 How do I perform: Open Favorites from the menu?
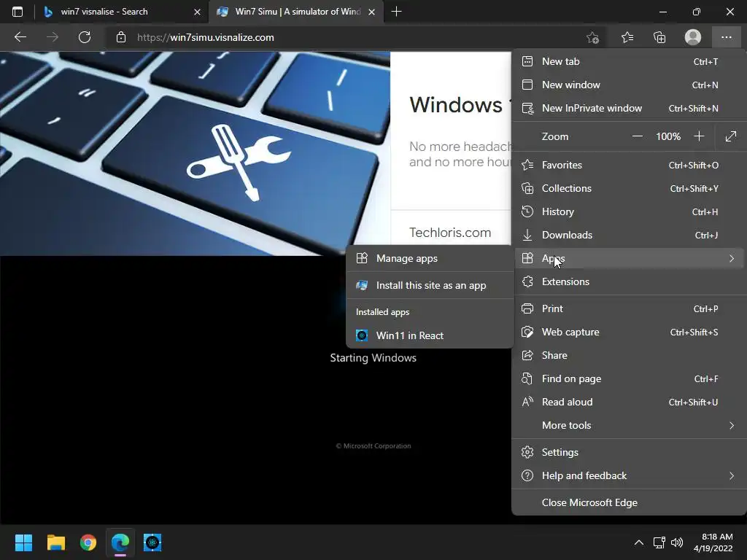pyautogui.click(x=629, y=165)
